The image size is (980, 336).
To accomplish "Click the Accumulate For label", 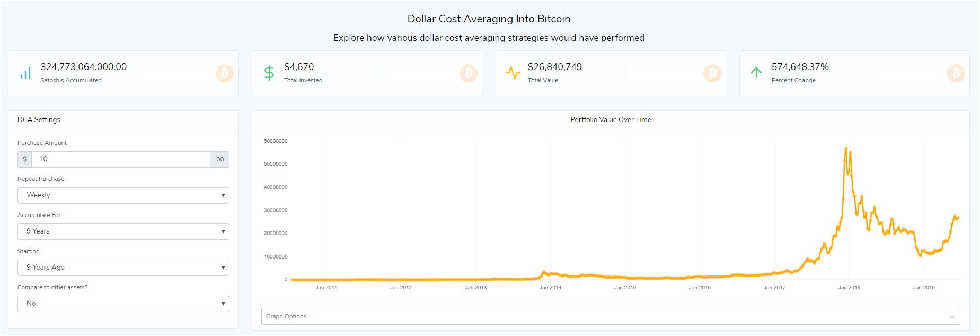I will click(x=39, y=215).
